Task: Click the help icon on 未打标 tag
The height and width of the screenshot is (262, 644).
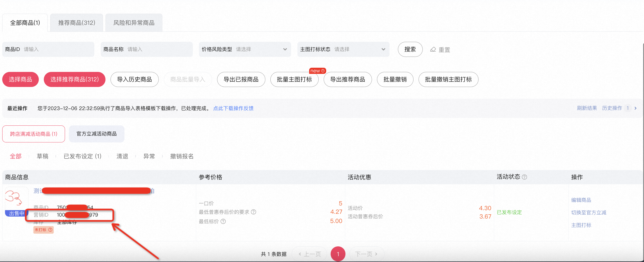Action: tap(50, 230)
